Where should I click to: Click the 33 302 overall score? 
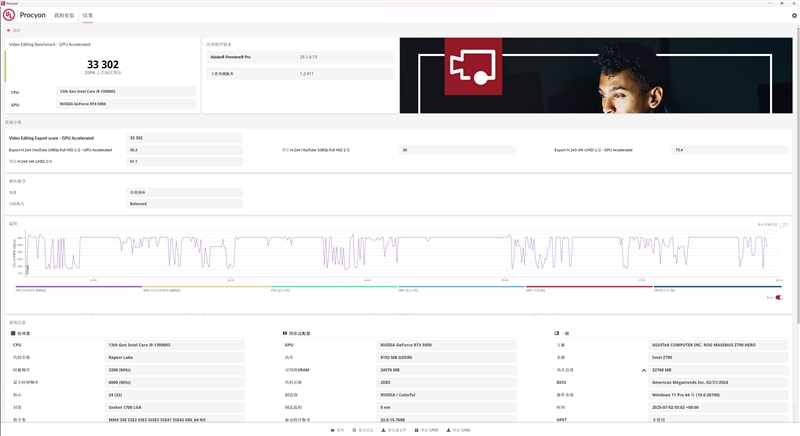tap(103, 64)
